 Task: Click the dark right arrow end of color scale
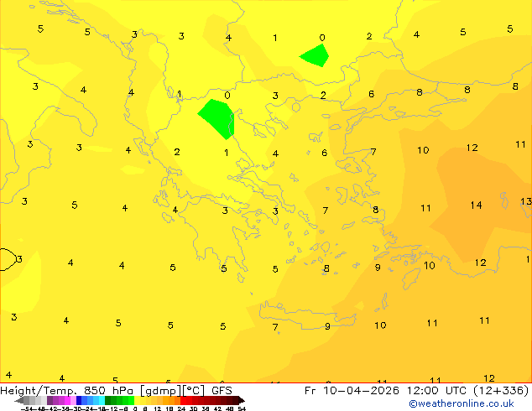242,401
